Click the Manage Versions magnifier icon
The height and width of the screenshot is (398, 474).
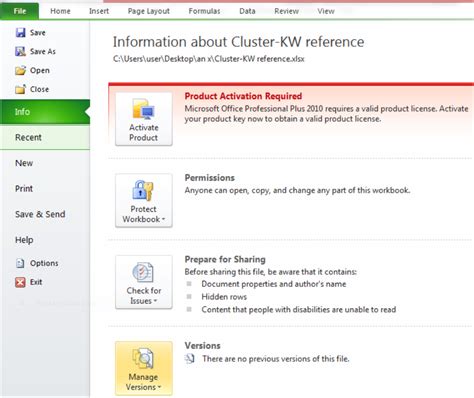pos(143,358)
